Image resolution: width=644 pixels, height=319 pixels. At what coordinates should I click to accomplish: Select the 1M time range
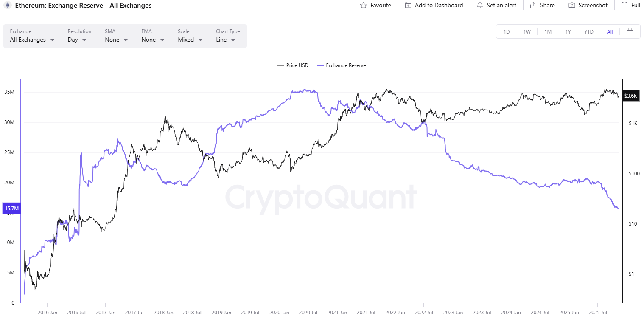pos(548,31)
